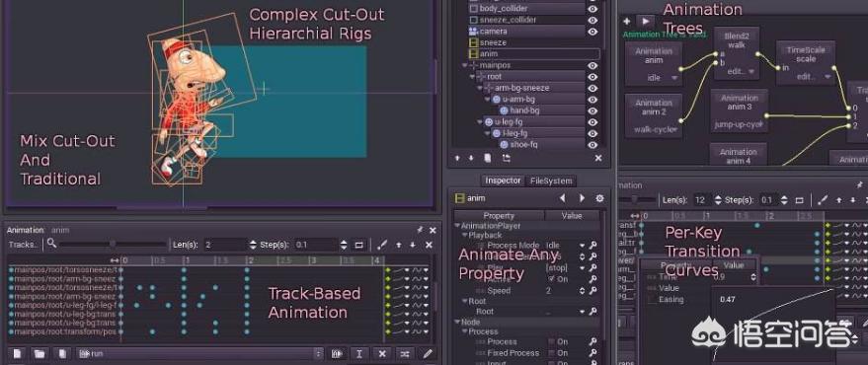Toggle the loop animation icon after Step(s)
This screenshot has height=365, width=868.
click(x=358, y=245)
